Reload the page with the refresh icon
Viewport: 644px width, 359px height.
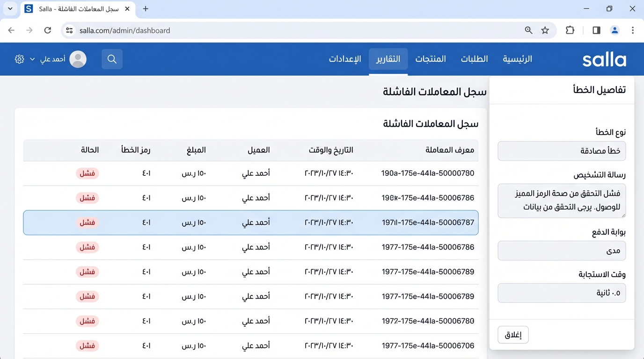[47, 29]
